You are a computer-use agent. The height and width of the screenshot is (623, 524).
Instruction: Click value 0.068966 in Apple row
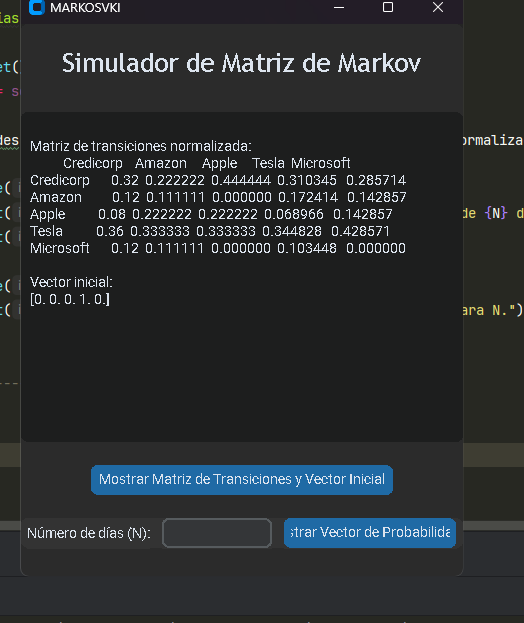click(x=294, y=215)
